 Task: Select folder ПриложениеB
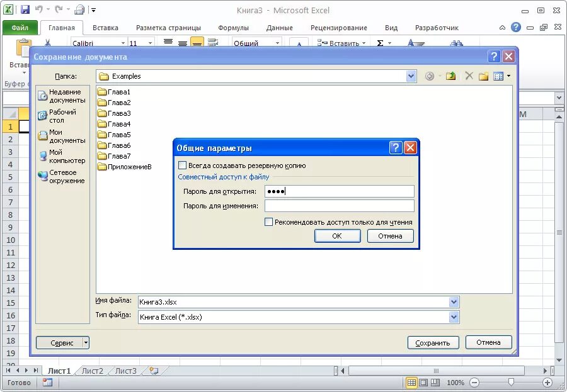pos(124,167)
